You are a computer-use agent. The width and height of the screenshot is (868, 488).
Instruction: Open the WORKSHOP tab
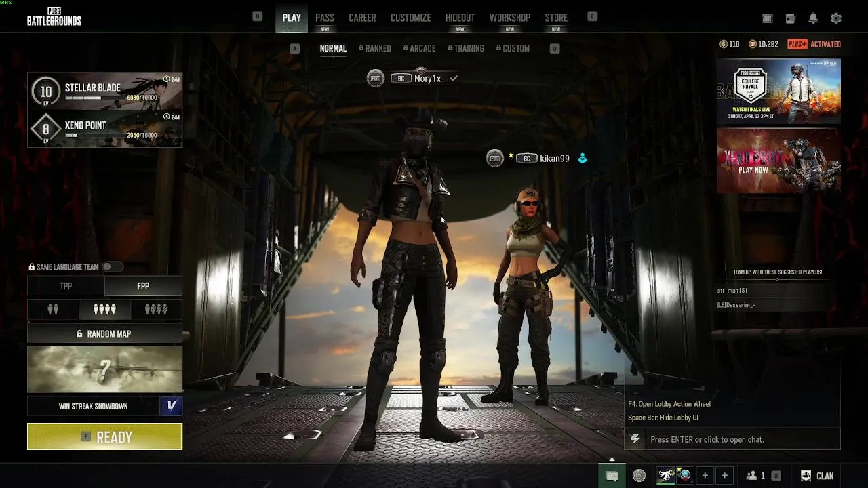tap(510, 18)
